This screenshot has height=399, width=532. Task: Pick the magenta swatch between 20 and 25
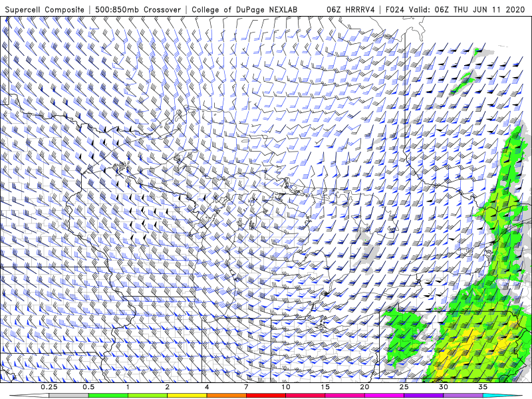pos(384,396)
